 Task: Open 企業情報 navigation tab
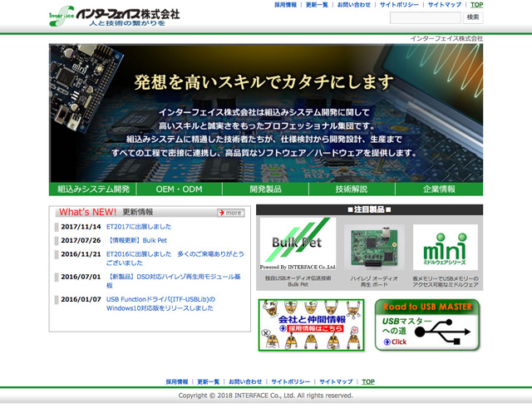[x=439, y=189]
